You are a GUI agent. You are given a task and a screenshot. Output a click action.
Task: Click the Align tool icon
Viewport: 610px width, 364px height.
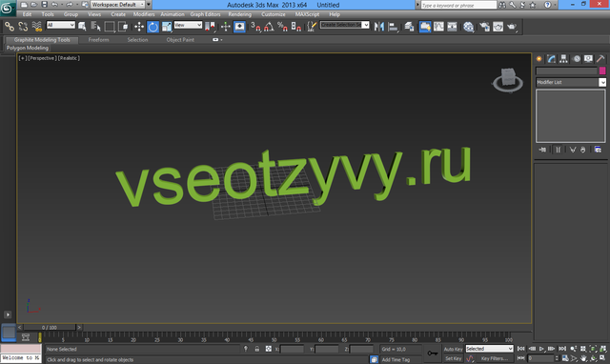pyautogui.click(x=394, y=27)
